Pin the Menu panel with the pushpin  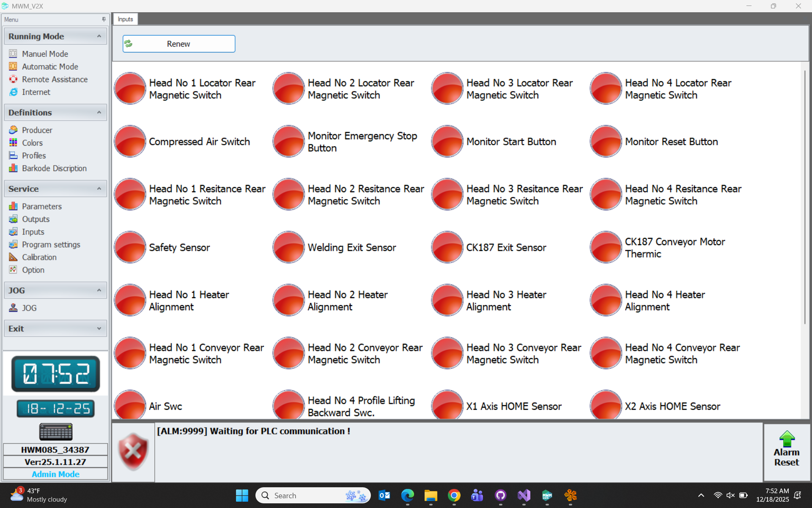click(104, 19)
